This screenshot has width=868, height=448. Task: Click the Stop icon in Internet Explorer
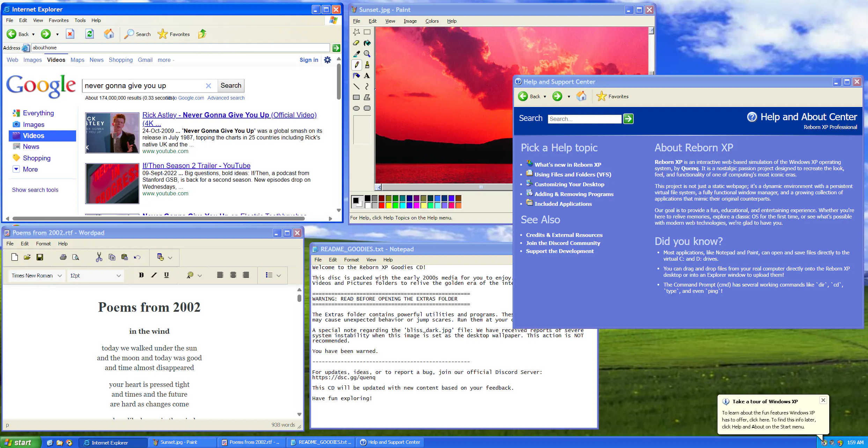pyautogui.click(x=70, y=34)
